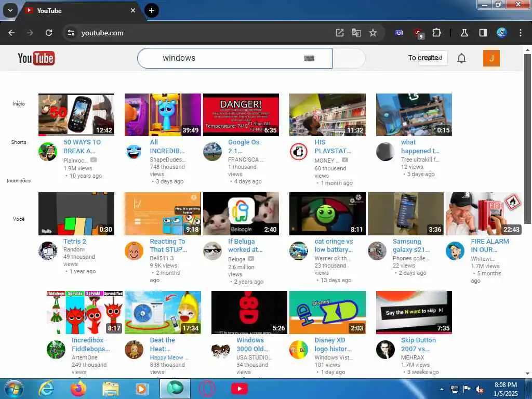Open the 11:32 PlayStation store thumbnail
Screen dimensions: 532x399
click(327, 115)
